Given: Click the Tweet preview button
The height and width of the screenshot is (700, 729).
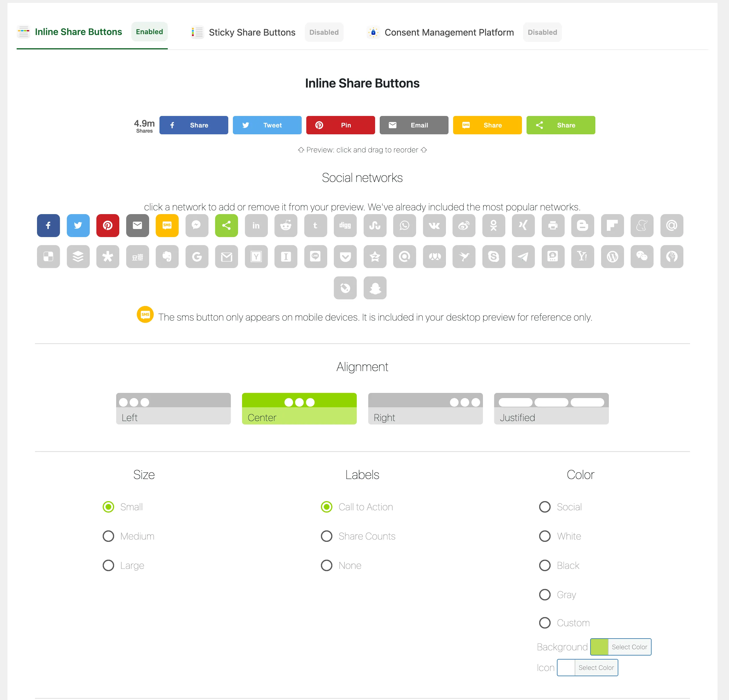Looking at the screenshot, I should (267, 125).
